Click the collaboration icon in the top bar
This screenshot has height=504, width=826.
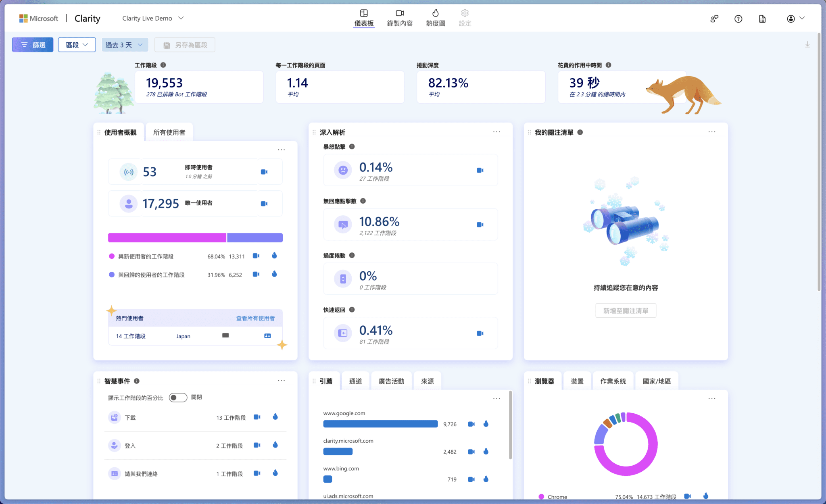click(x=714, y=19)
